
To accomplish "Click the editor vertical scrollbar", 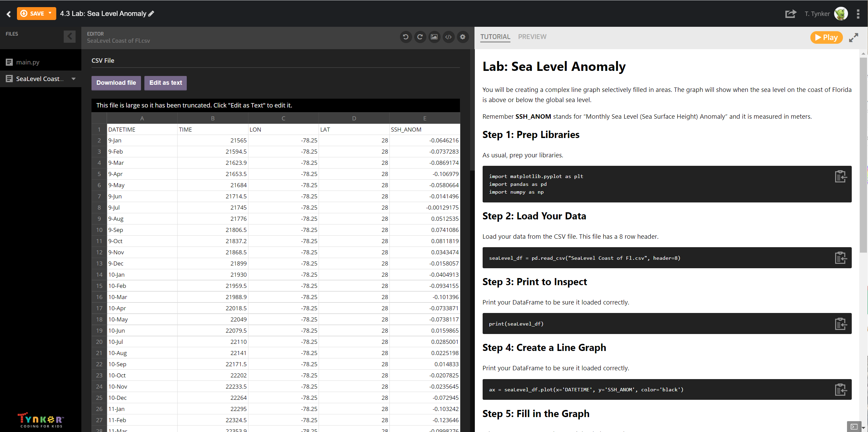I will tap(472, 110).
